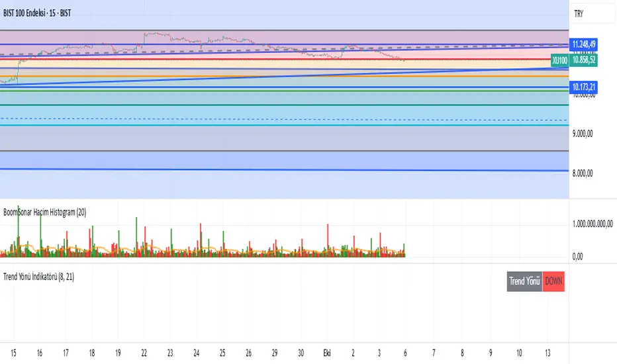
Task: Click the 10.173,21 blue price label
Action: [x=583, y=87]
